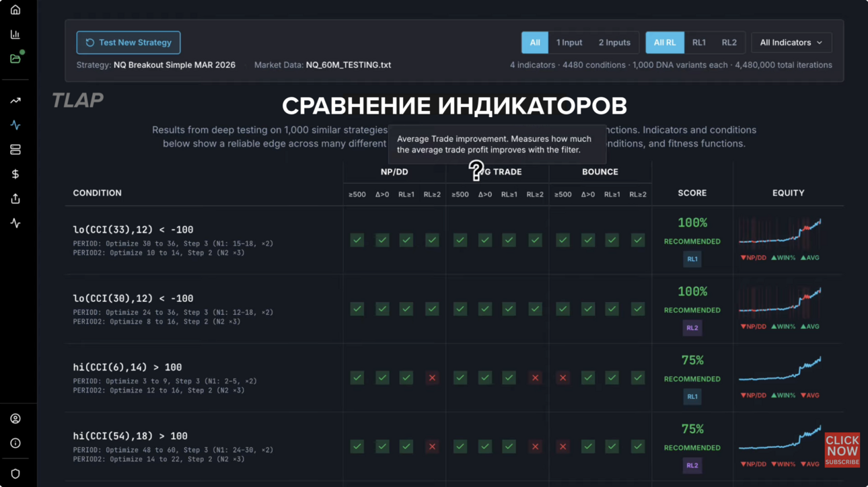Open the bar chart icon in sidebar
The width and height of the screenshot is (868, 487).
pos(15,34)
